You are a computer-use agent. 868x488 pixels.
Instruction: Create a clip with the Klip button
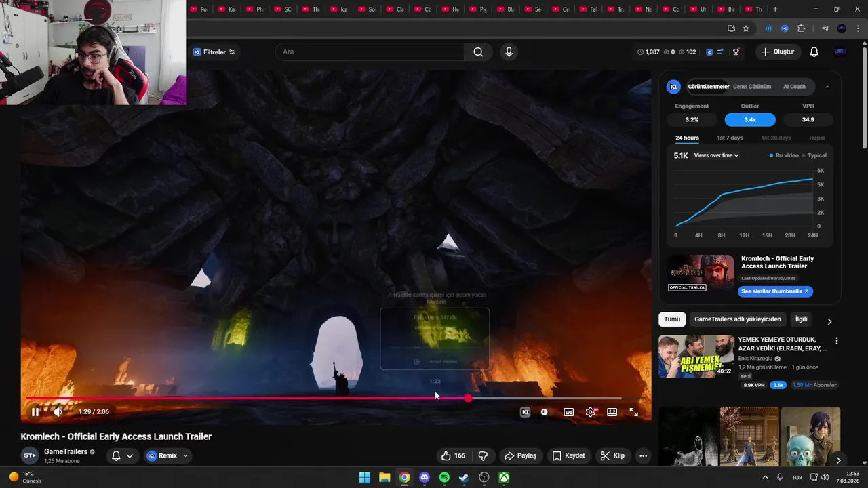[612, 455]
